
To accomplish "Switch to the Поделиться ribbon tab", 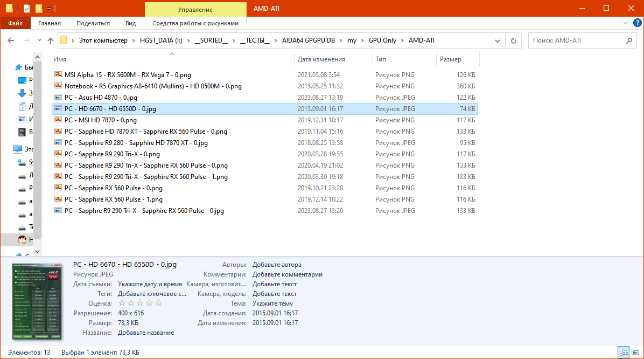I will [93, 23].
